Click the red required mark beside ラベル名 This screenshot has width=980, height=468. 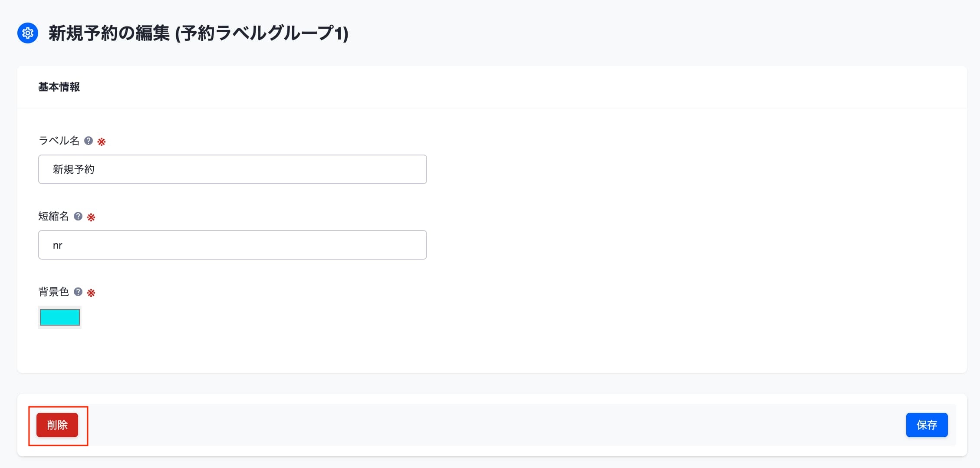[x=102, y=142]
